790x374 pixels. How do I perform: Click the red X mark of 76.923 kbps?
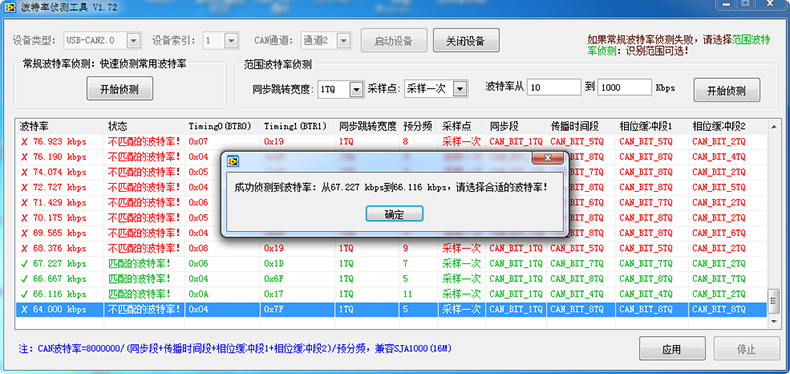[x=24, y=142]
